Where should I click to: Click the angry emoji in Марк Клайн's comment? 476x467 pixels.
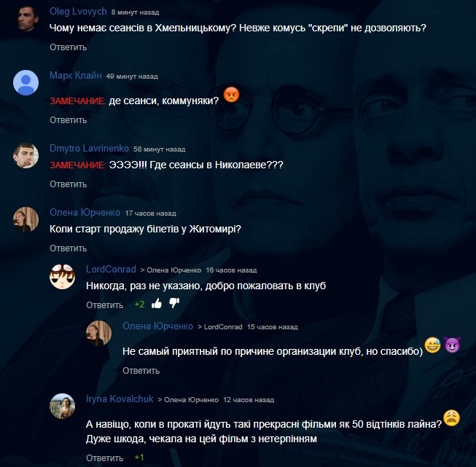click(x=231, y=95)
